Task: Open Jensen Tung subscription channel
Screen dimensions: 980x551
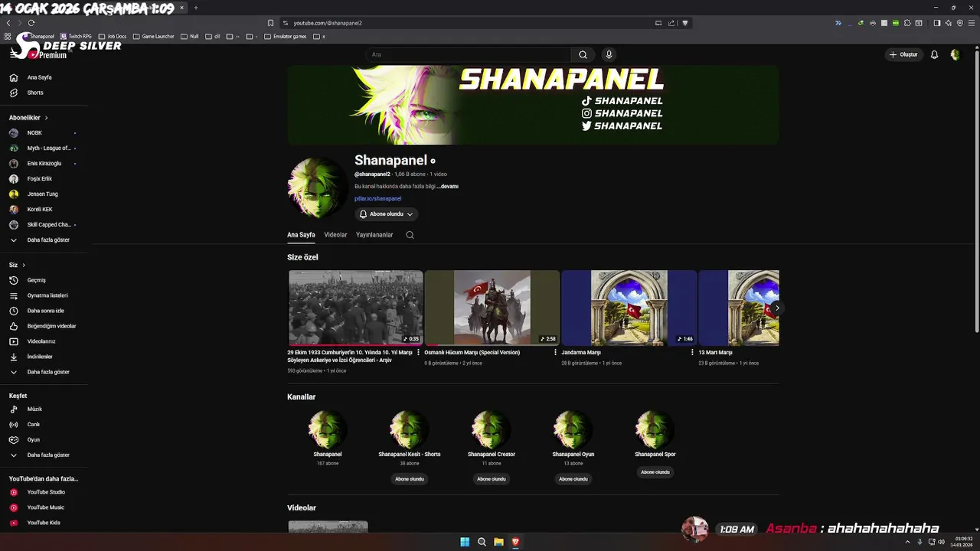Action: [42, 194]
